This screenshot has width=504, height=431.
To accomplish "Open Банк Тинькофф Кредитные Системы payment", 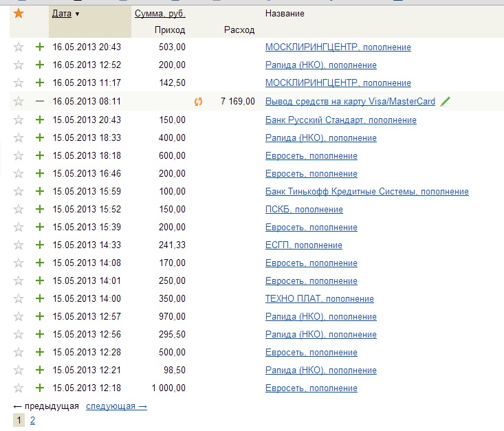I will click(366, 192).
